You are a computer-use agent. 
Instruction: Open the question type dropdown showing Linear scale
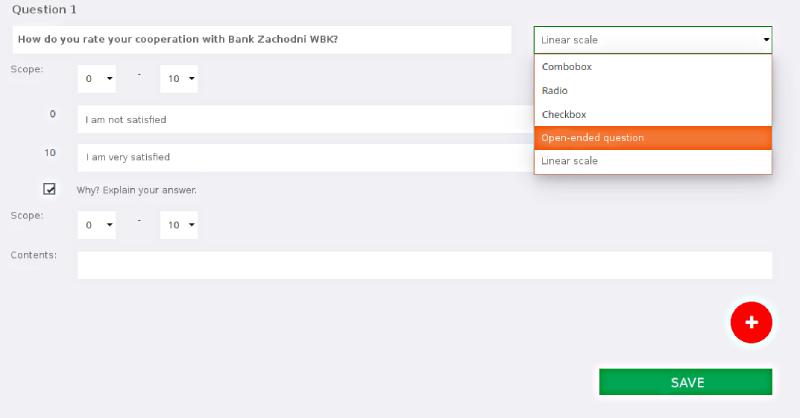coord(653,40)
